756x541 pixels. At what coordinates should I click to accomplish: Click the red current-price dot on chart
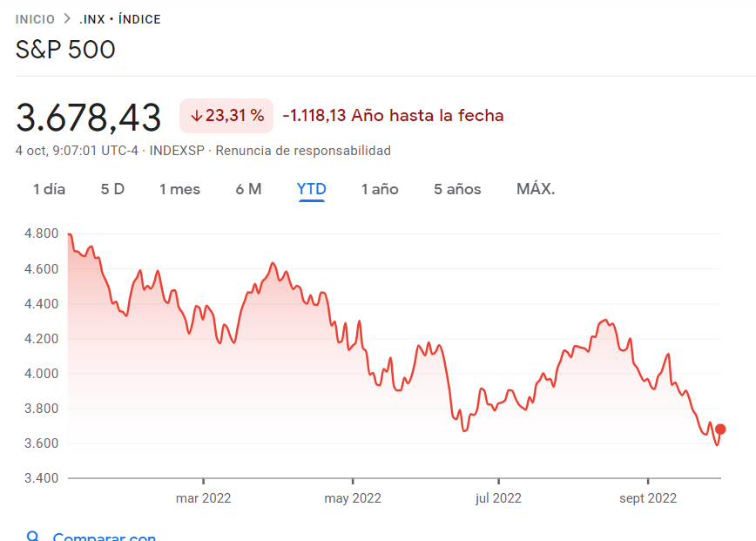[x=720, y=429]
